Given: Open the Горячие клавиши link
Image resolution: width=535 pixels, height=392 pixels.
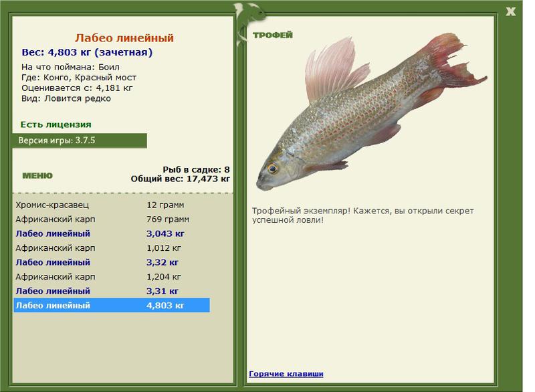Looking at the screenshot, I should pos(286,373).
